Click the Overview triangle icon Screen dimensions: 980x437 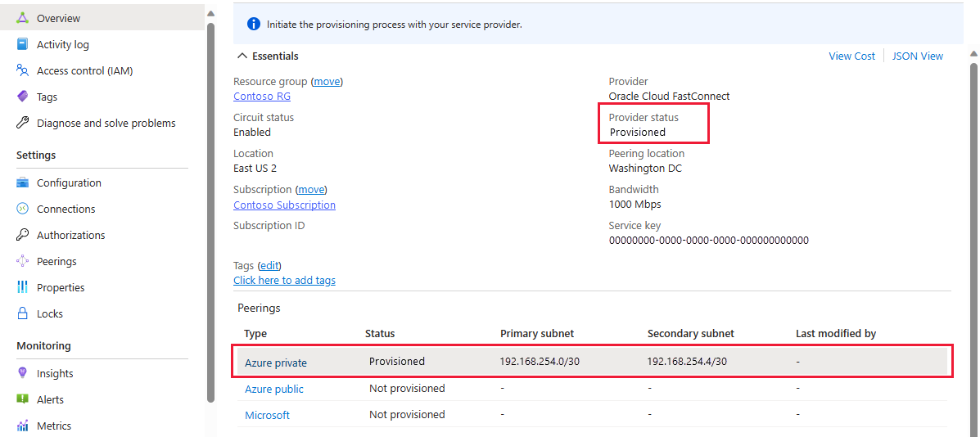tap(22, 18)
